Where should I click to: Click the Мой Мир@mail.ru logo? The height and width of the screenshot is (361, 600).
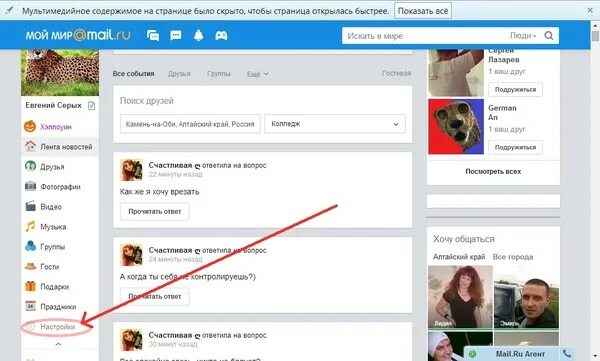coord(78,35)
